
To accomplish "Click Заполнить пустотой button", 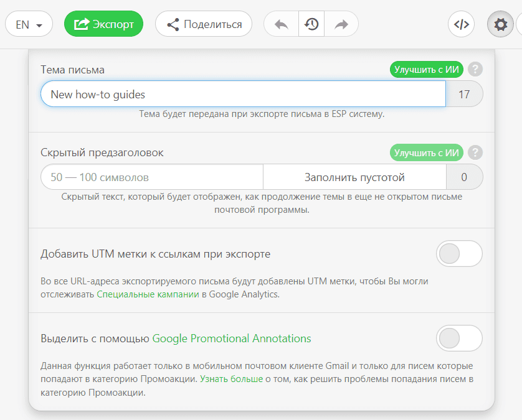I will coord(355,177).
